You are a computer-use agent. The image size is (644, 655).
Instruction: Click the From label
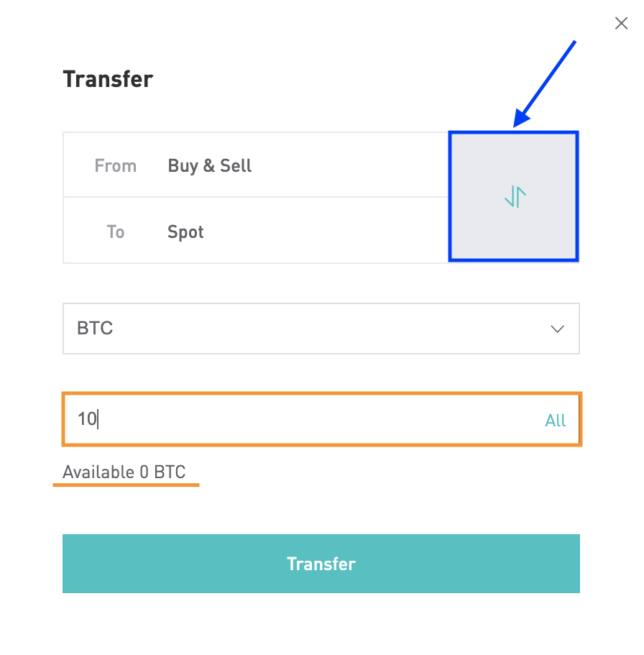click(115, 166)
